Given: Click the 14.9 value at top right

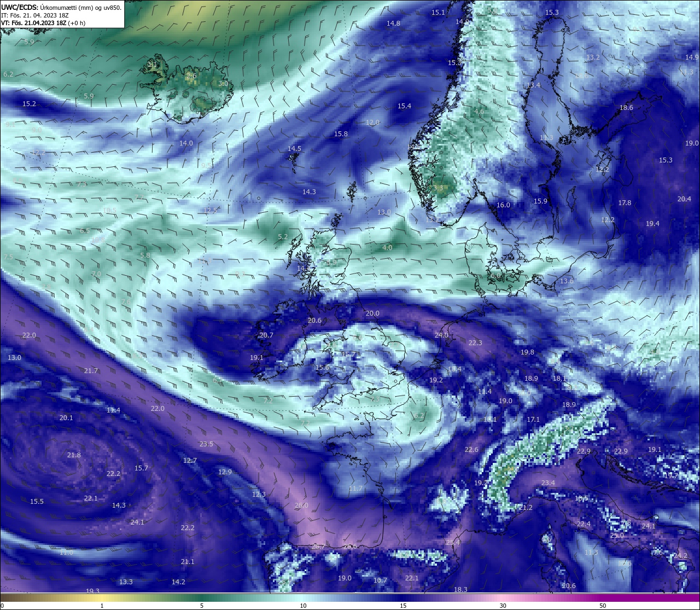Looking at the screenshot, I should pyautogui.click(x=692, y=57).
